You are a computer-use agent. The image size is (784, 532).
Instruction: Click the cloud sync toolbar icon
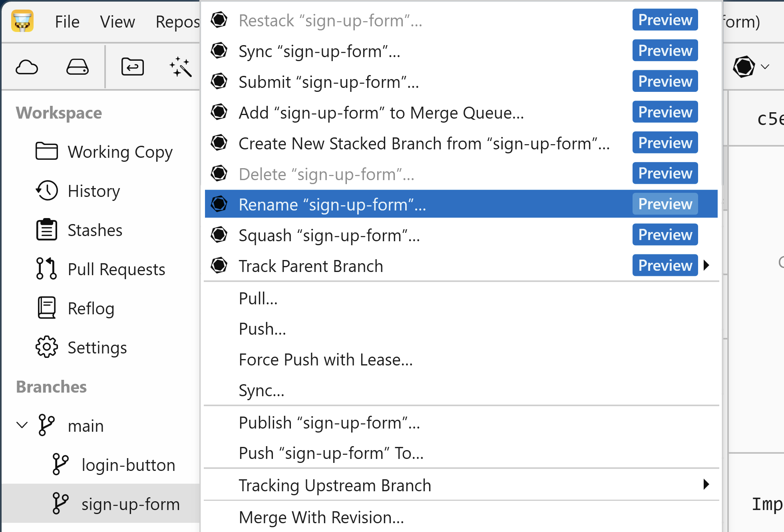(26, 67)
